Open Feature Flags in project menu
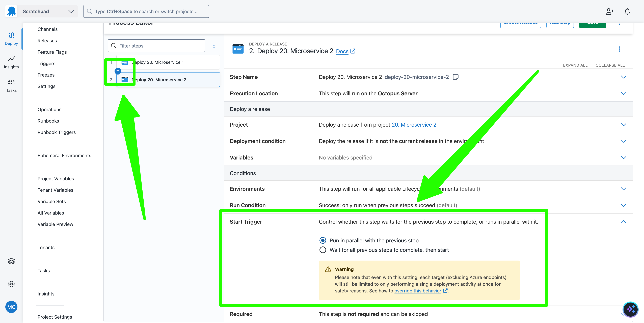 coord(52,52)
